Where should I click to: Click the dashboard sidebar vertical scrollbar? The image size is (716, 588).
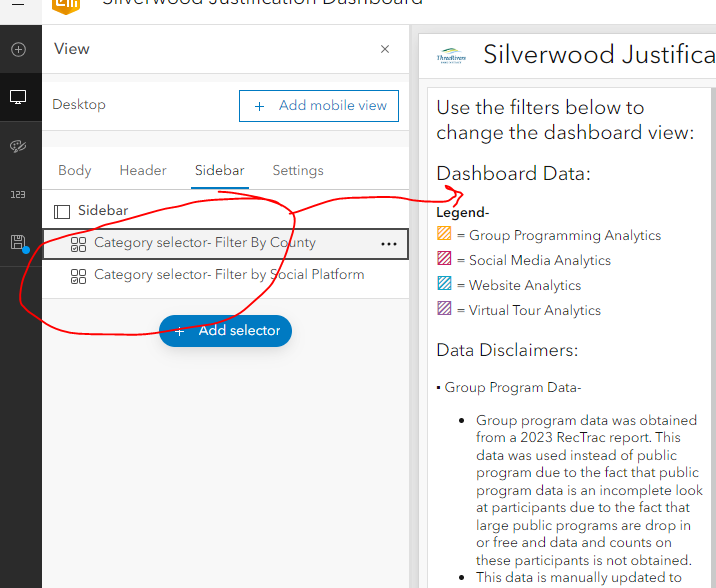(713, 338)
